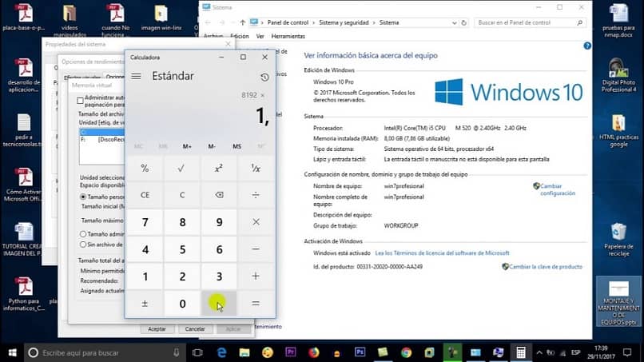Viewport: 644px width, 362px height.
Task: Click the Cortana search box on taskbar
Action: pos(105,352)
